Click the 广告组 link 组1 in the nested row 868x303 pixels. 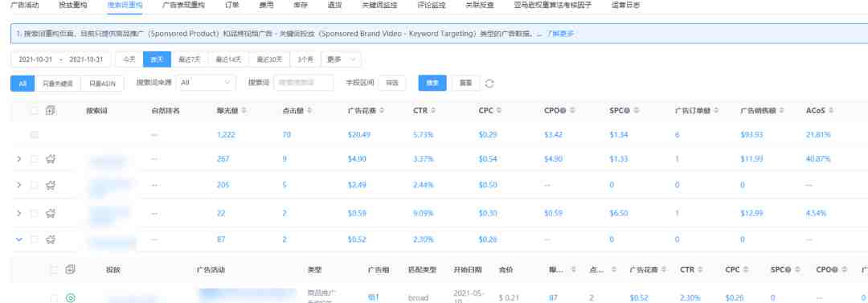(374, 297)
